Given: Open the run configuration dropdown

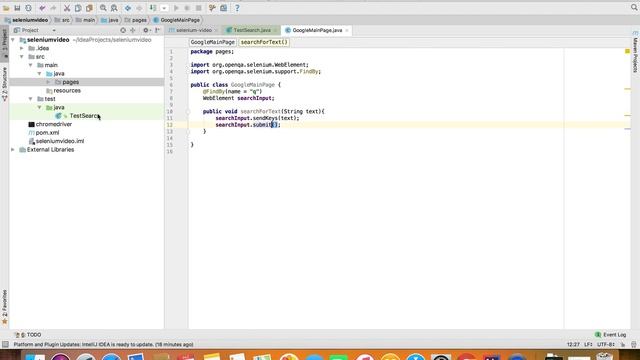Looking at the screenshot, I should 164,8.
